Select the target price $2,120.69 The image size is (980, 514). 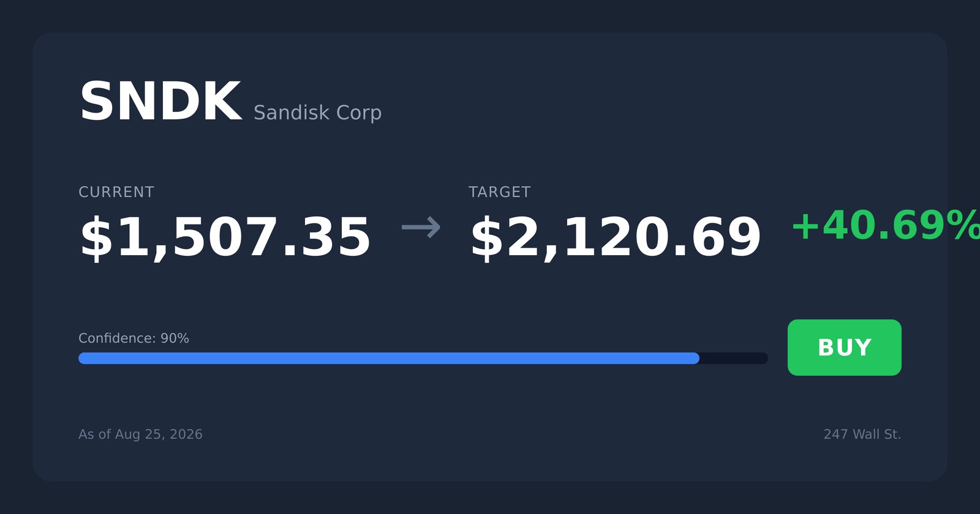click(616, 237)
